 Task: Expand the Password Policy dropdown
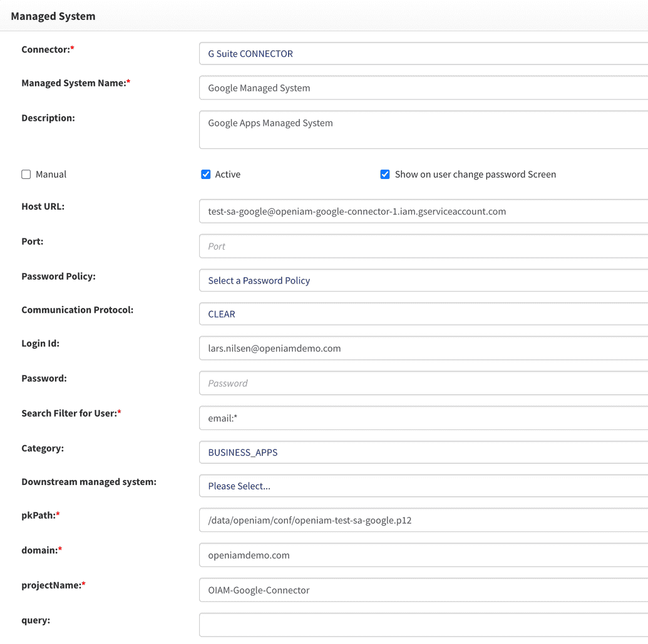click(423, 280)
